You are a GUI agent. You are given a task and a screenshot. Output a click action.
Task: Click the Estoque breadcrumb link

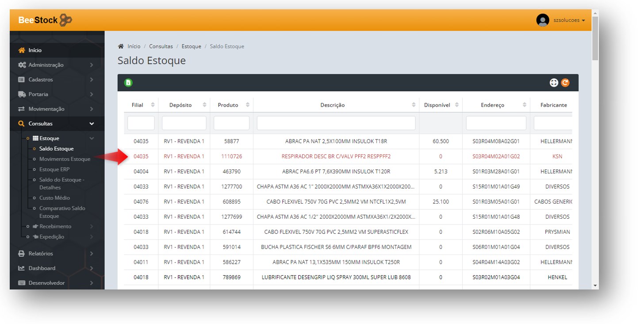tap(191, 46)
